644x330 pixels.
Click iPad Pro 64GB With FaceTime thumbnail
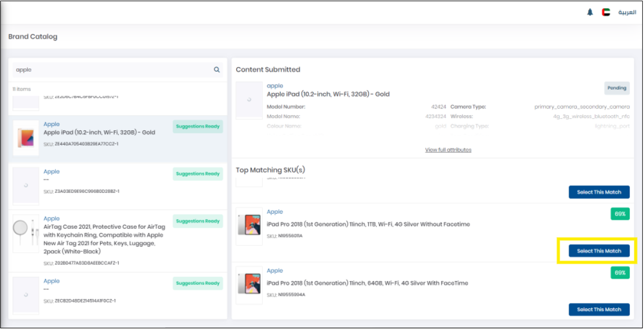point(249,285)
